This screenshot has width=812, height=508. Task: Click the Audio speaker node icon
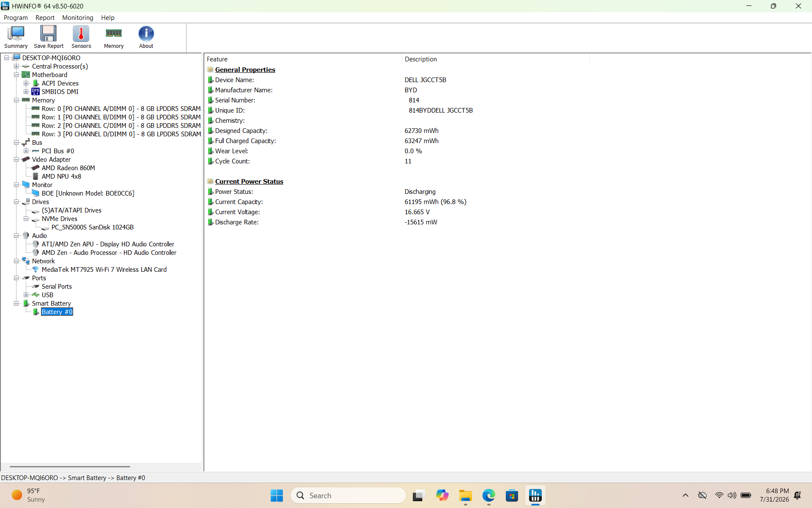pyautogui.click(x=26, y=236)
